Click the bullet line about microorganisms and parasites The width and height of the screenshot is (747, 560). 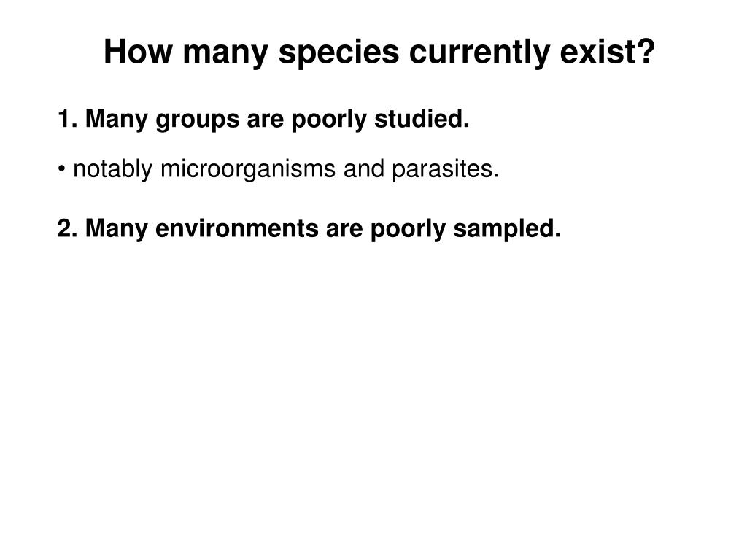pyautogui.click(x=279, y=170)
